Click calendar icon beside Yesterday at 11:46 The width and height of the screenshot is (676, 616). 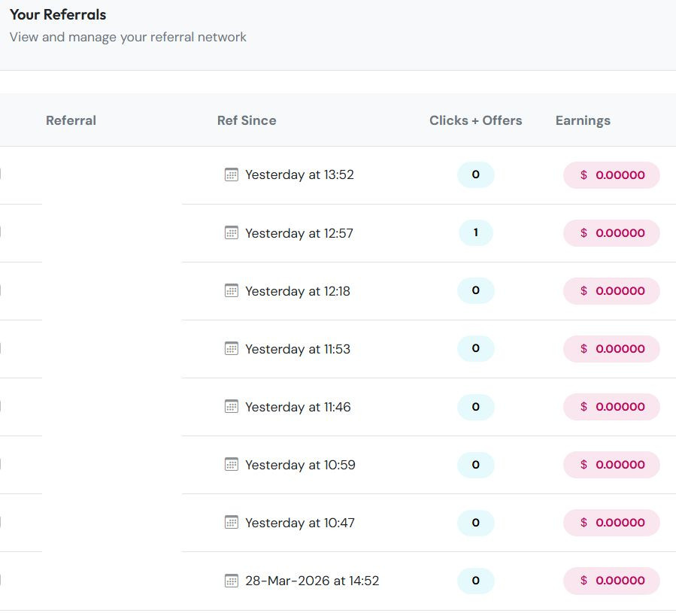click(x=232, y=407)
